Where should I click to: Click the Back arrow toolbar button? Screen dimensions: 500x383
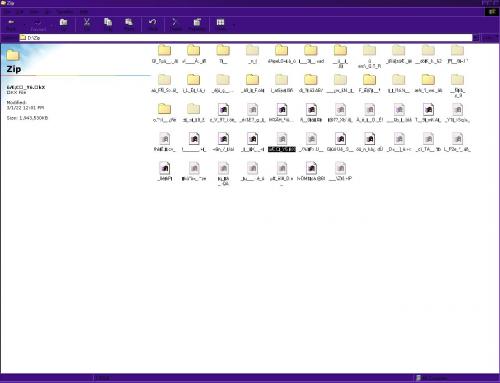tap(11, 24)
